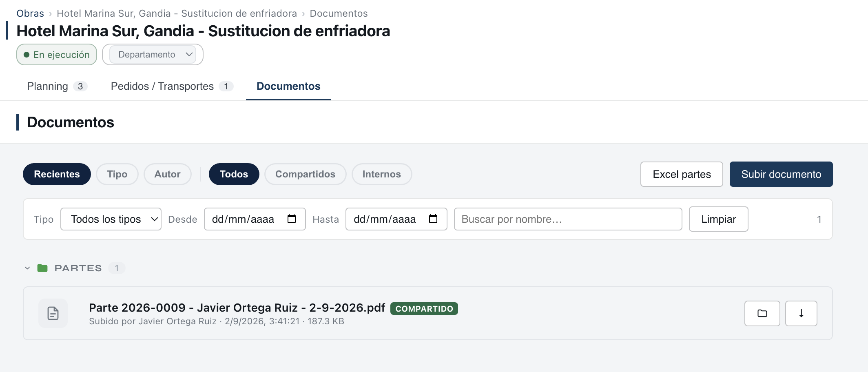
Task: Click the folder icon button on the Parte 2026-0009 row
Action: (x=762, y=313)
